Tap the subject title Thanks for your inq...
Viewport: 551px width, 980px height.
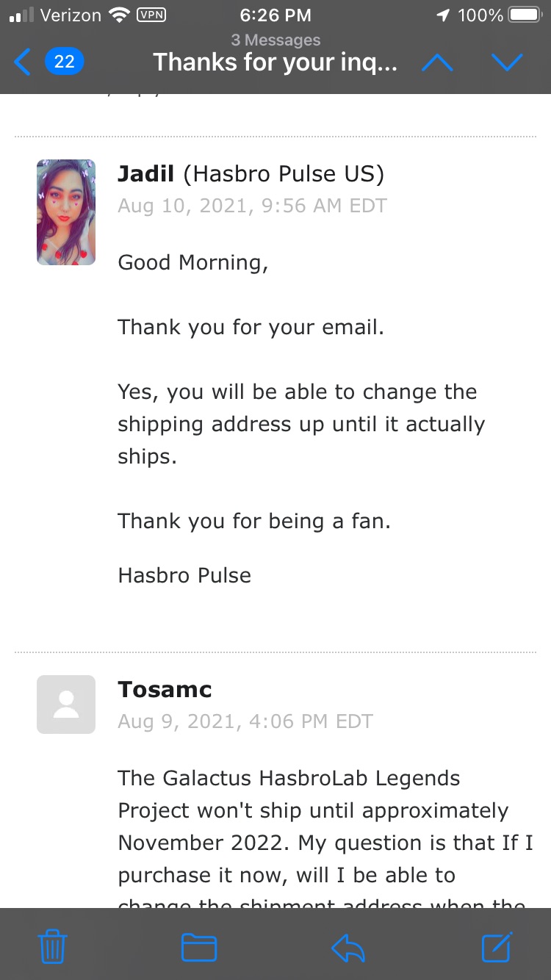(275, 62)
